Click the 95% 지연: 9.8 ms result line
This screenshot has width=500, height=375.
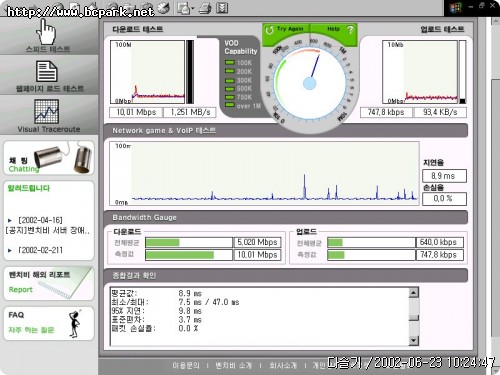click(157, 311)
